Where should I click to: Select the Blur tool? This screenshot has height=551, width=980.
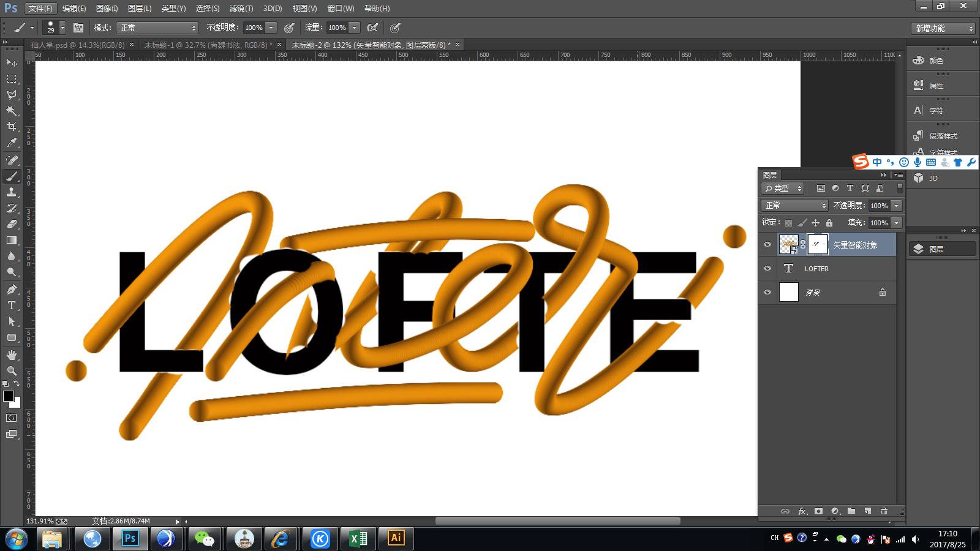click(x=12, y=256)
